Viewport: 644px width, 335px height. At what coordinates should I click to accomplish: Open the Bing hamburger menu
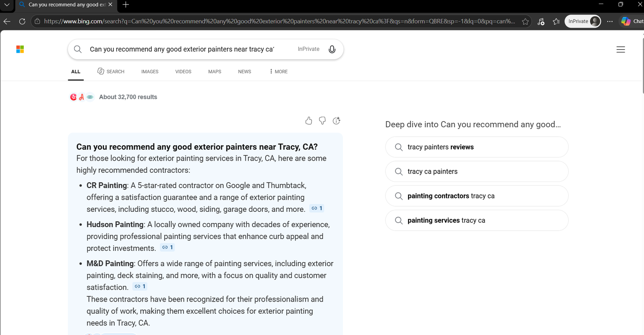point(621,50)
